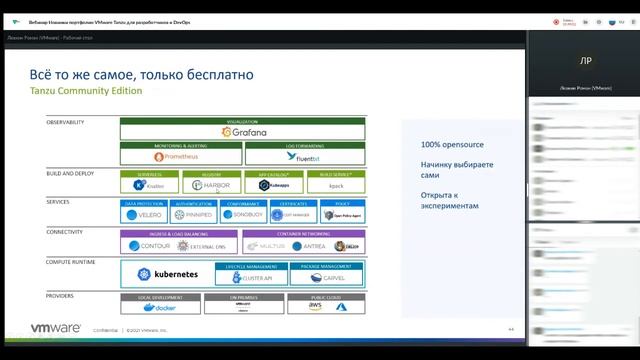Click the OBSERVABILITY row label

(x=65, y=122)
